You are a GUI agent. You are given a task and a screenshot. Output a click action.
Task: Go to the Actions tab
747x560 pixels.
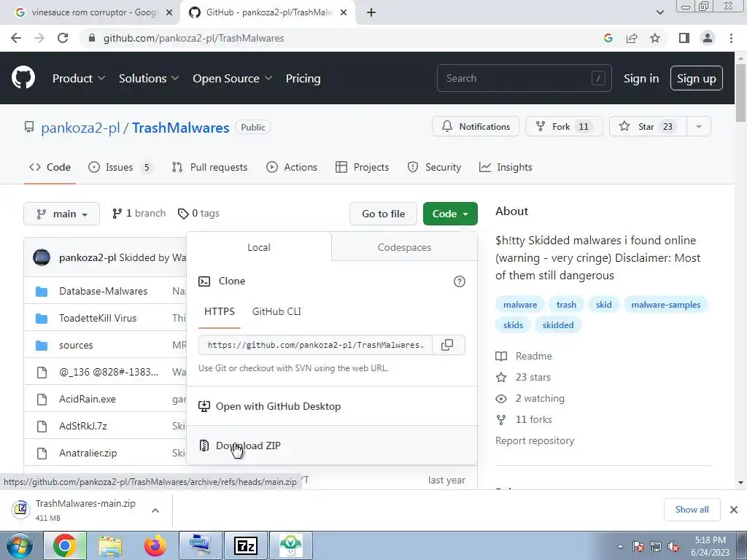[x=292, y=167]
